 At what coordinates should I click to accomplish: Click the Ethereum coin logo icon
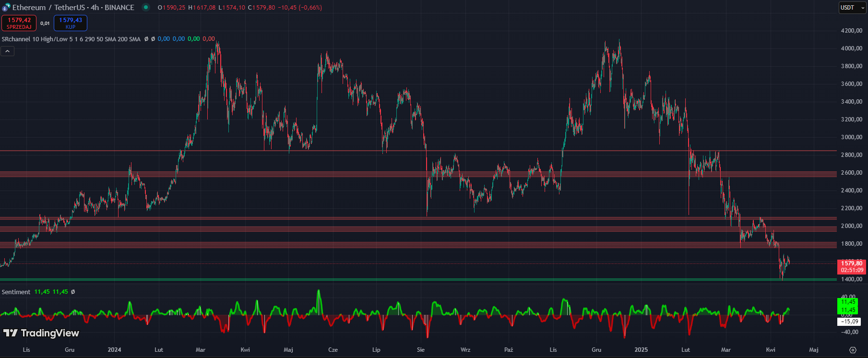pyautogui.click(x=6, y=8)
